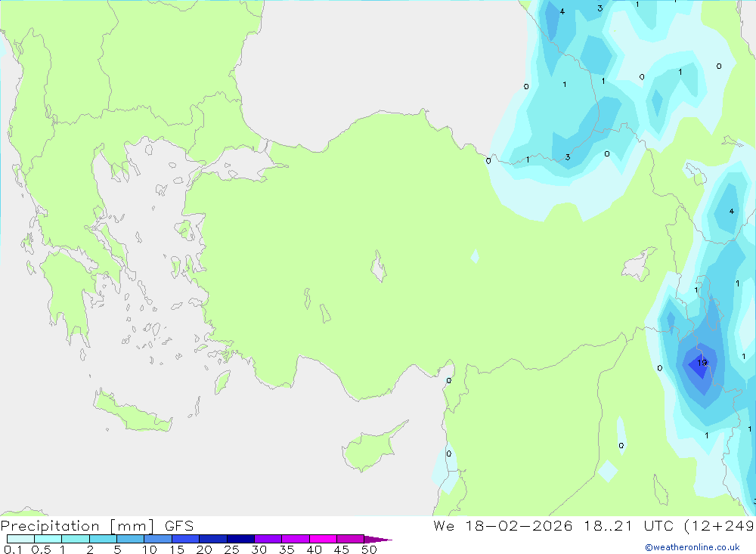Pick the 1–2 mm legend swatch
Viewport: 756px width, 554px height.
tap(75, 539)
